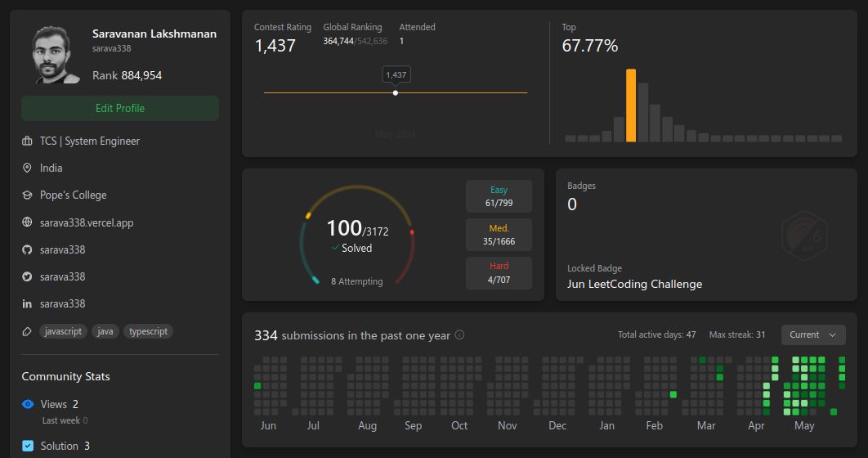This screenshot has width=868, height=458.
Task: Click the skills tag icon beside javascript
Action: (27, 331)
